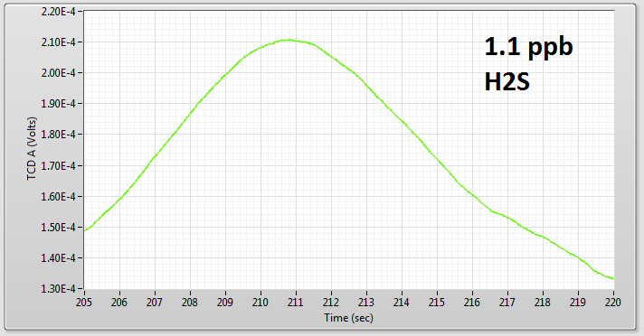Screen dimensions: 644x336
Task: Click the 1.30E-4 Y-axis minimum label
Action: pos(58,289)
